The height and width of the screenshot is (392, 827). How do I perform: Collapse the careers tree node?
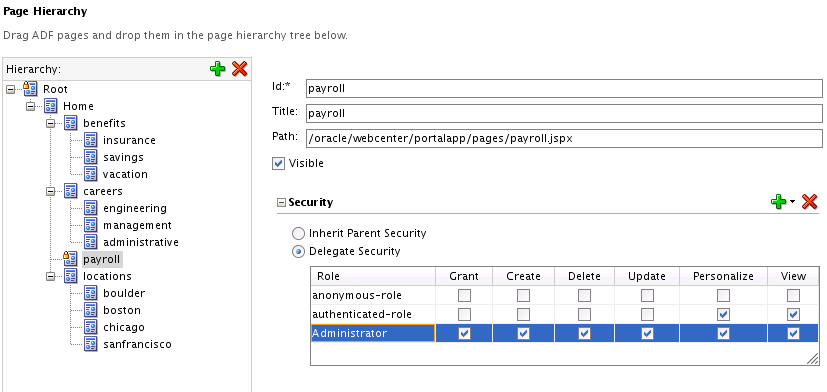pyautogui.click(x=51, y=192)
